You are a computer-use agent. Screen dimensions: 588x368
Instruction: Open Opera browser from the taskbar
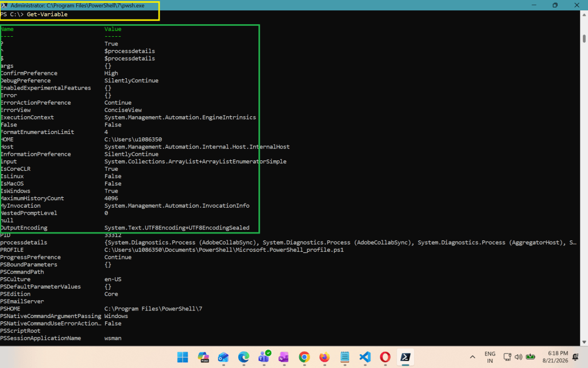pyautogui.click(x=385, y=357)
